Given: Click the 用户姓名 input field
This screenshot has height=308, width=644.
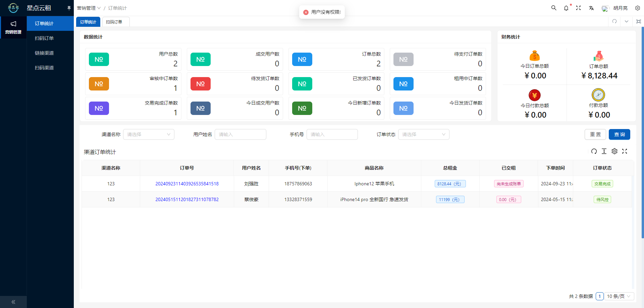Looking at the screenshot, I should click(240, 134).
